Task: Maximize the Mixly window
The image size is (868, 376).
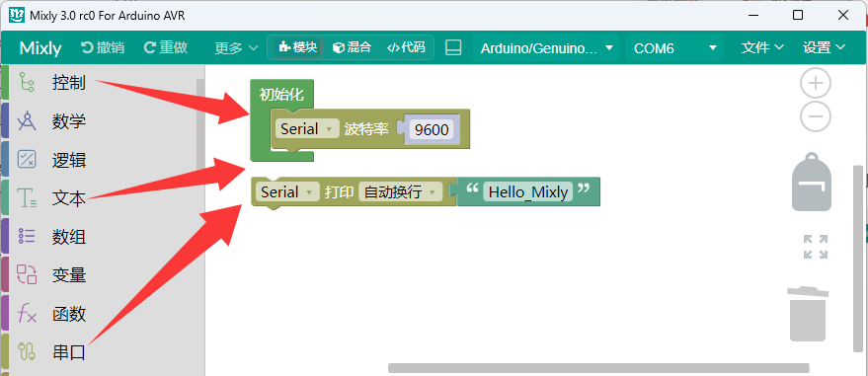Action: point(798,16)
